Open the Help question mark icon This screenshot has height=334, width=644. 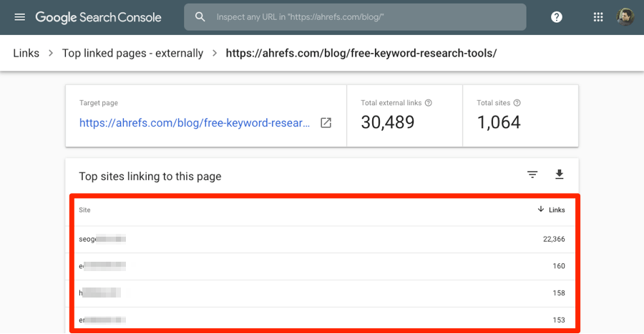557,17
